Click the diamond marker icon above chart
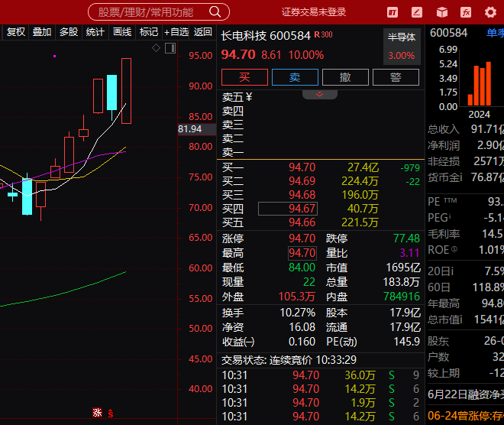The height and width of the screenshot is (425, 504). tap(156, 48)
